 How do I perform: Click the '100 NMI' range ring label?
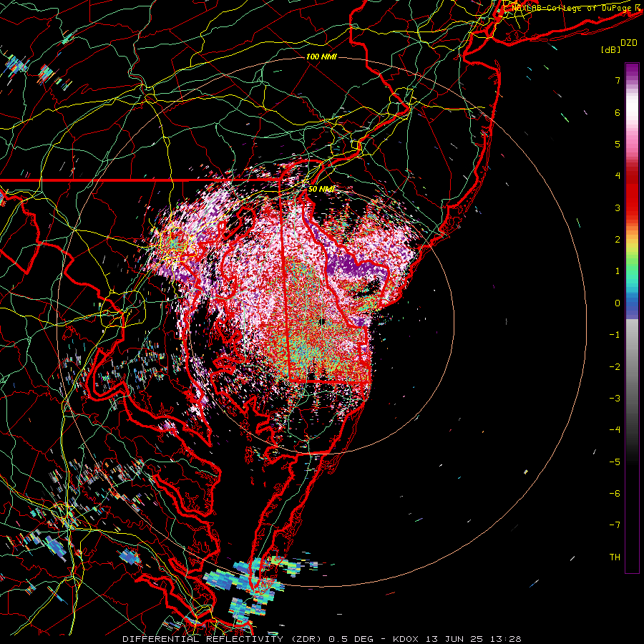point(321,57)
